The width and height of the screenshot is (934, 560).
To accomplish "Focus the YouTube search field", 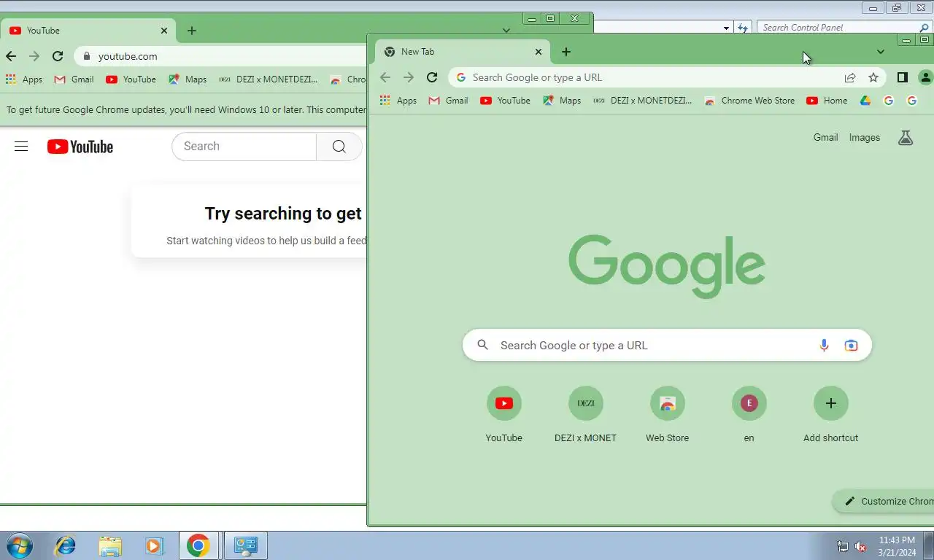I will coord(244,147).
